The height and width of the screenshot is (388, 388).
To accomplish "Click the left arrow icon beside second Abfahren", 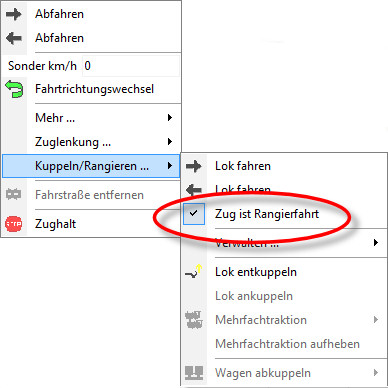I will (x=14, y=38).
